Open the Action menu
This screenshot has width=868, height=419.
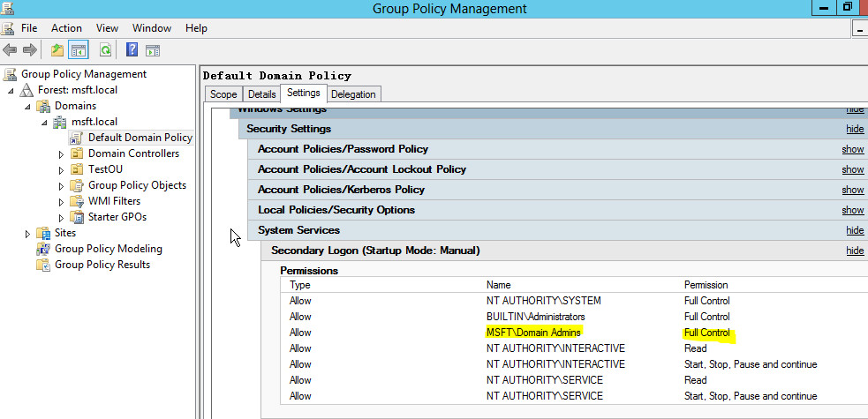66,28
